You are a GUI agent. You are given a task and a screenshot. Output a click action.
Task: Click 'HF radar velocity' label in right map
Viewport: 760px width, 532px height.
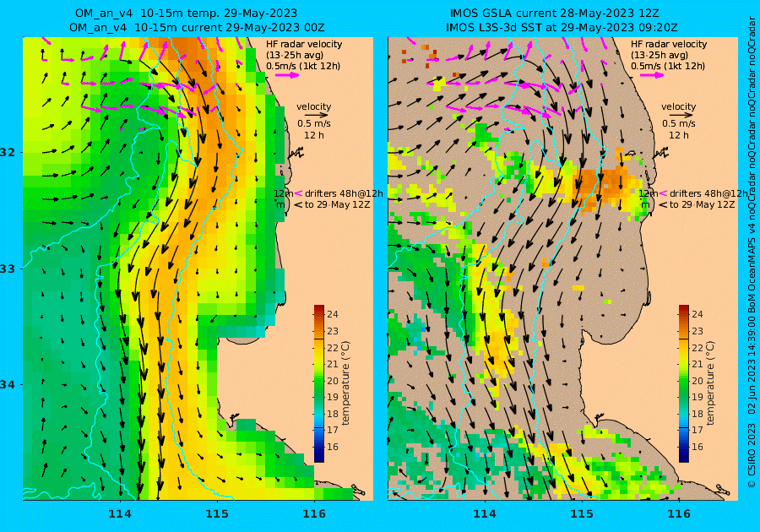point(669,44)
